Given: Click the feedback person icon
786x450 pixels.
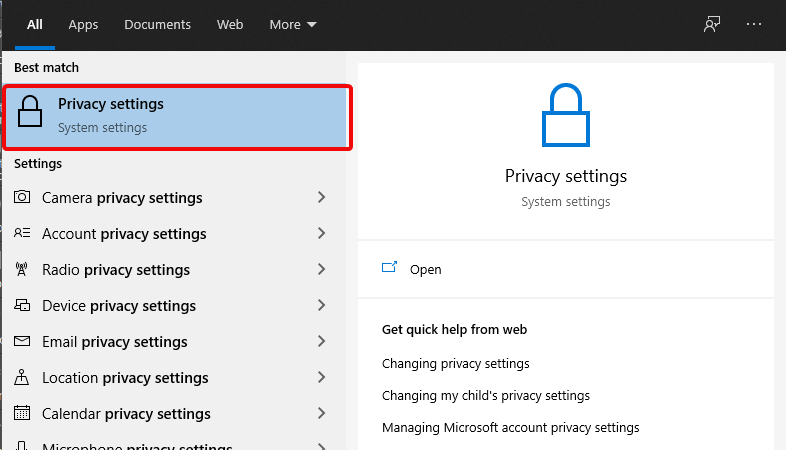Looking at the screenshot, I should pyautogui.click(x=712, y=24).
